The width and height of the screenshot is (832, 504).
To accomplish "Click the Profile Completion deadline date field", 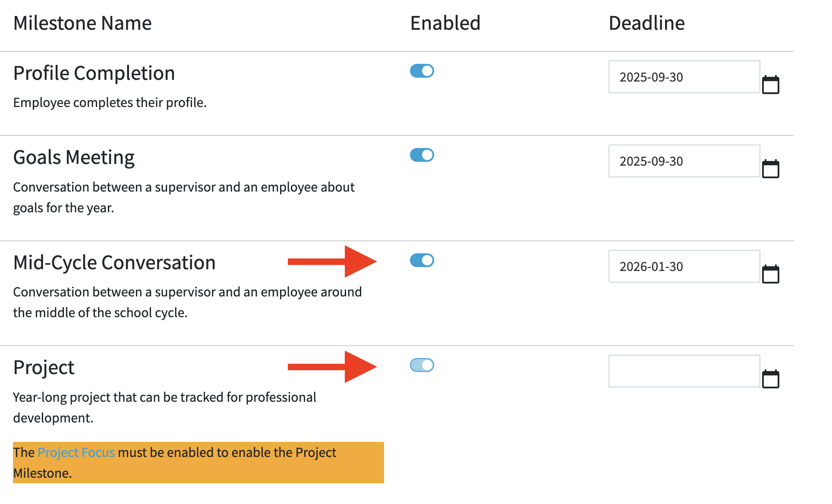I will point(684,77).
